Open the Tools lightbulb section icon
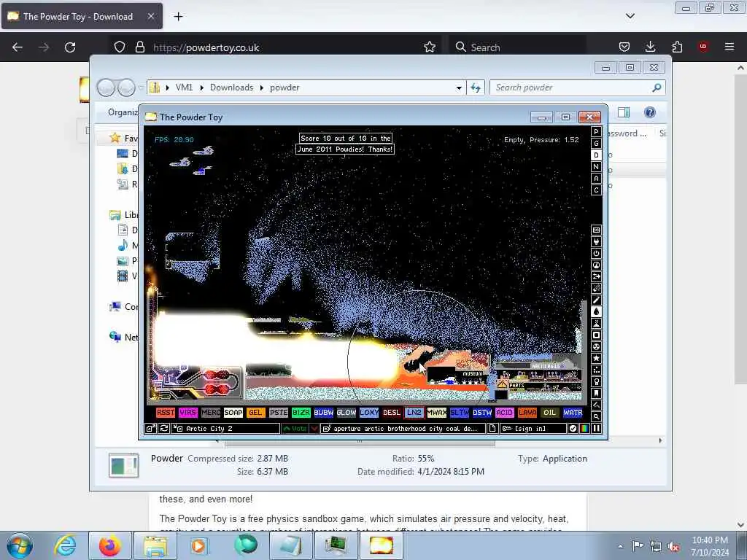 [596, 381]
